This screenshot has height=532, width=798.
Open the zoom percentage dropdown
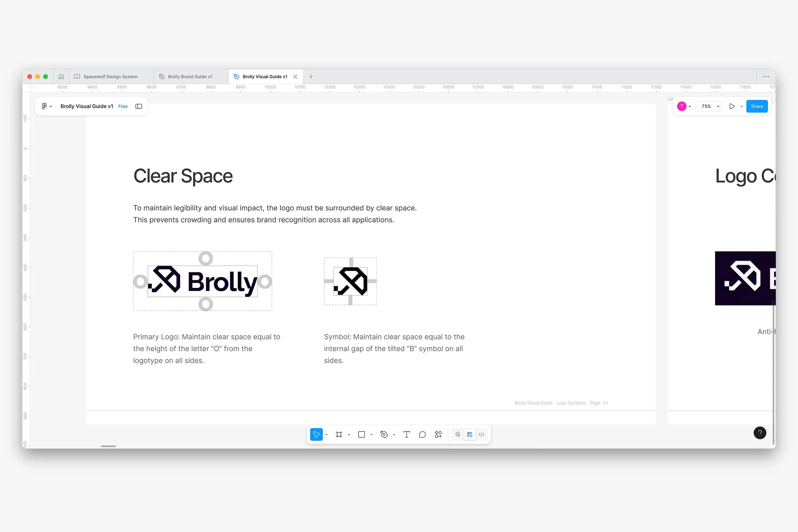point(709,106)
